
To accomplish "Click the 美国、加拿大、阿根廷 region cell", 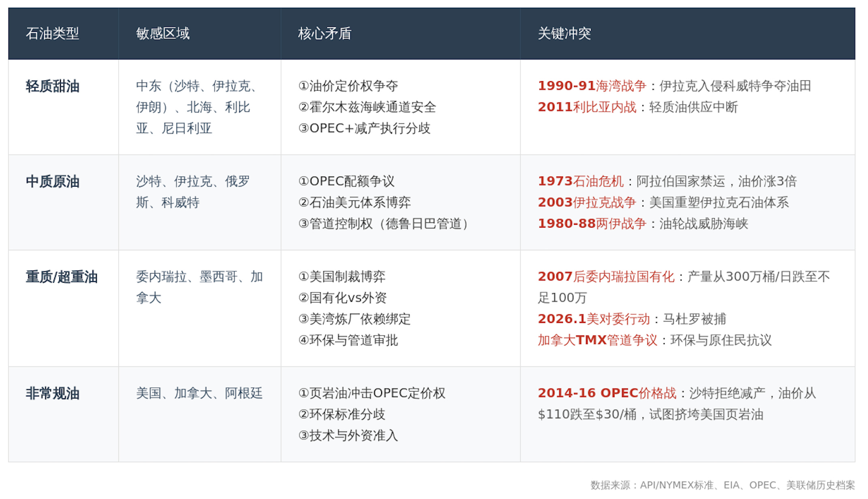I will tap(199, 393).
